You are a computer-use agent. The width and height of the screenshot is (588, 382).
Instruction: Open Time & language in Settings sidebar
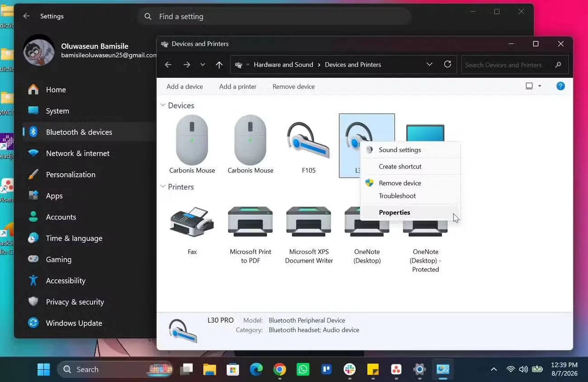point(89,239)
